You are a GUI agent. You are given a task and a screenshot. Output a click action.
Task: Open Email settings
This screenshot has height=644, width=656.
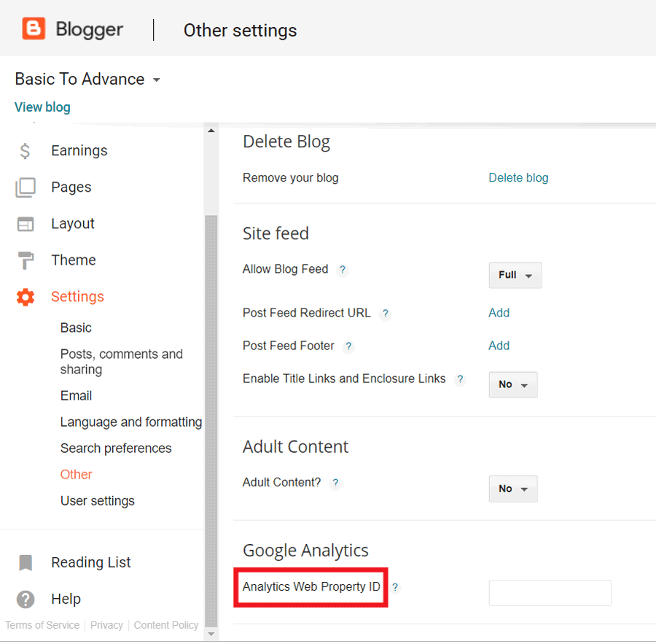pos(76,396)
